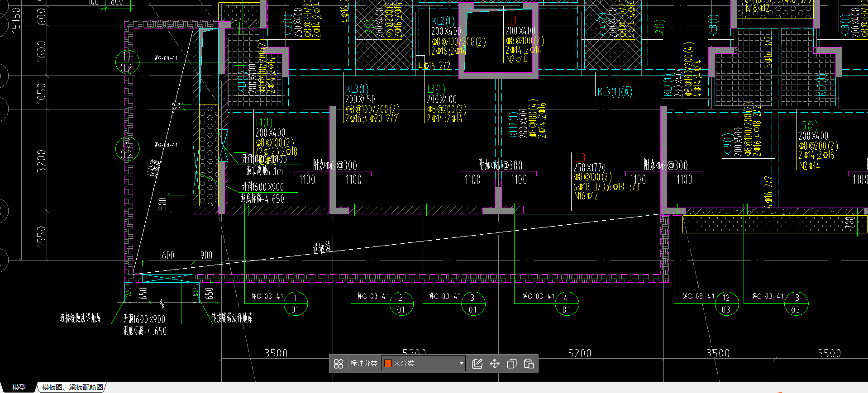This screenshot has width=868, height=393.
Task: Click the KL3(1) beam label with 200X450
Action: (x=358, y=89)
